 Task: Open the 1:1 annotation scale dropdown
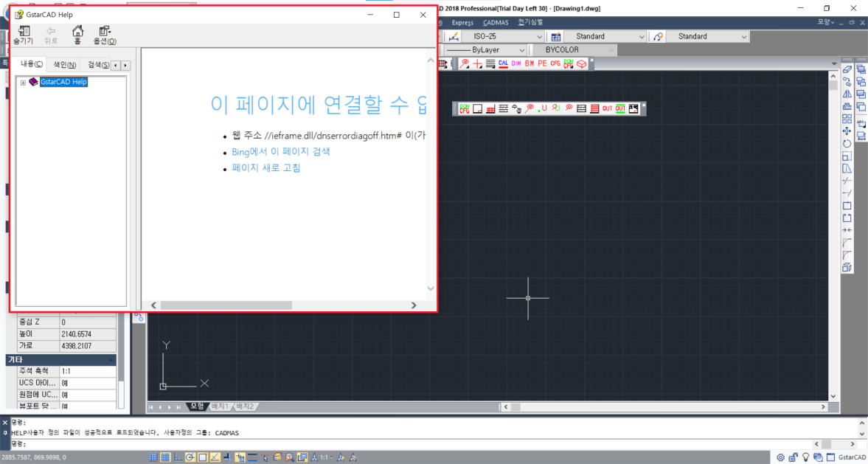coord(327,457)
